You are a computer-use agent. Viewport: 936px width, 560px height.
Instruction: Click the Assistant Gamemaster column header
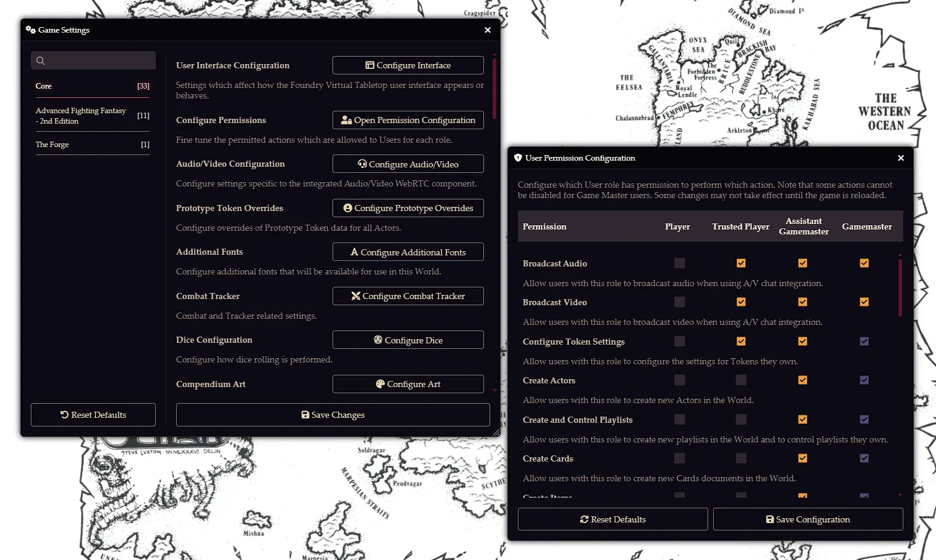(804, 226)
